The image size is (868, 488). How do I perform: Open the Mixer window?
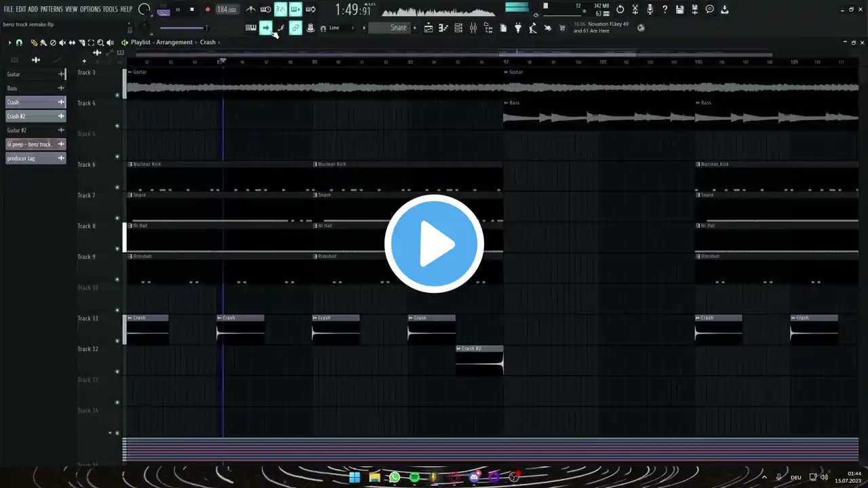coord(473,28)
